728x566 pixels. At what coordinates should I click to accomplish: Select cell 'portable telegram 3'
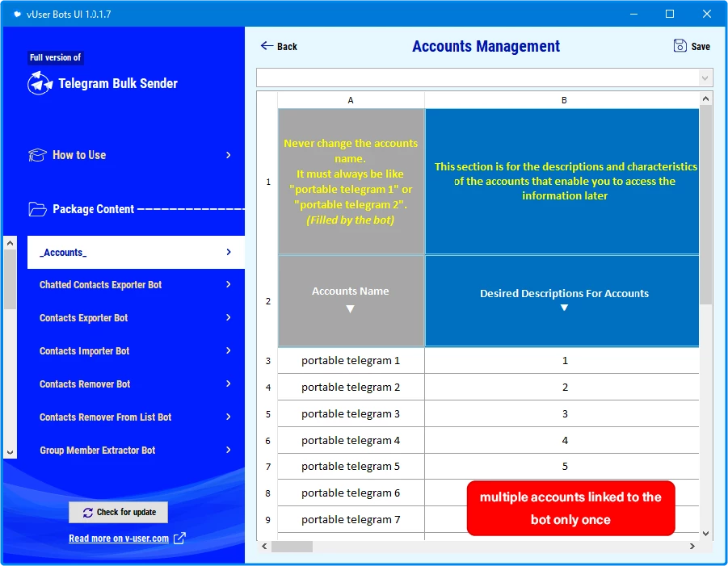click(x=351, y=414)
